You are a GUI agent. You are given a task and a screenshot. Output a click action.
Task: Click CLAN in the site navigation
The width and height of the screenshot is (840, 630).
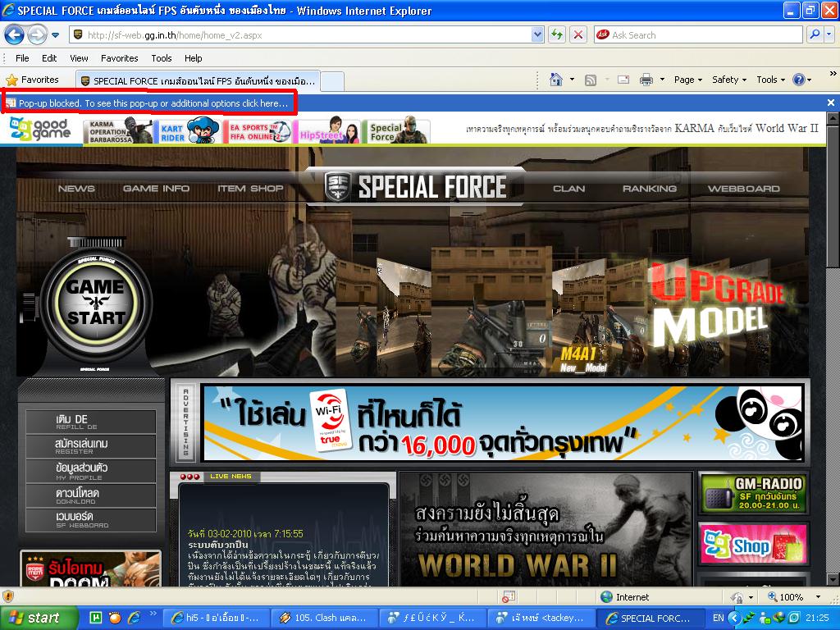(569, 189)
